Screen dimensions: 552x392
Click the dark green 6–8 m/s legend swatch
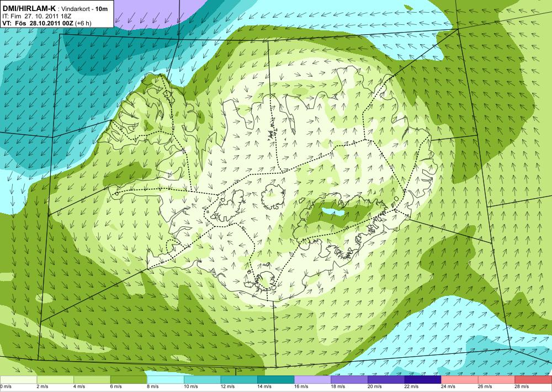click(129, 380)
